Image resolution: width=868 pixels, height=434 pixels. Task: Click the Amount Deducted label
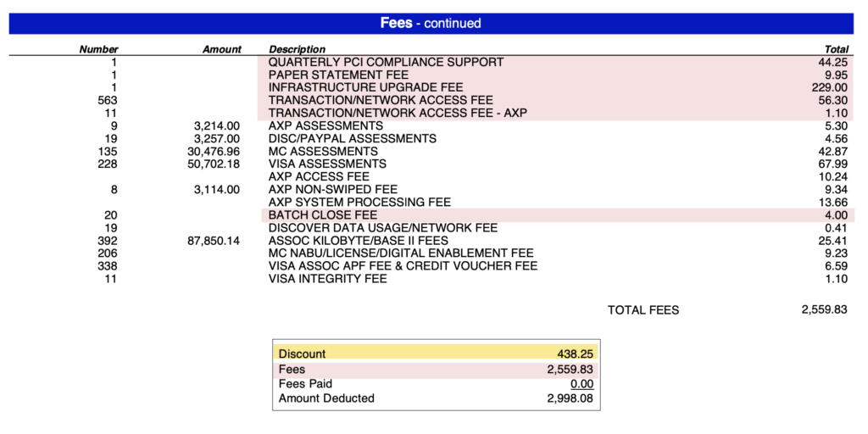pyautogui.click(x=326, y=398)
